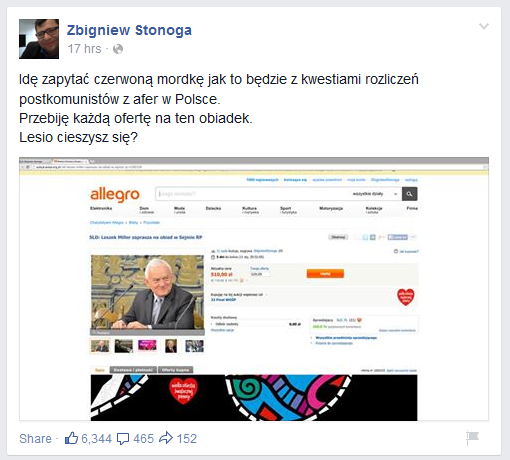This screenshot has width=510, height=460.
Task: Click the Motoryzacja category in the Allegro menu
Action: tap(331, 208)
